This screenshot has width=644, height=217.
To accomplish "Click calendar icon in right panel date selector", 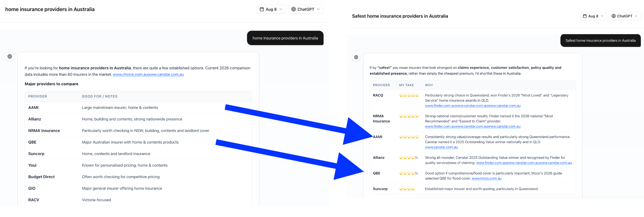I will (584, 16).
